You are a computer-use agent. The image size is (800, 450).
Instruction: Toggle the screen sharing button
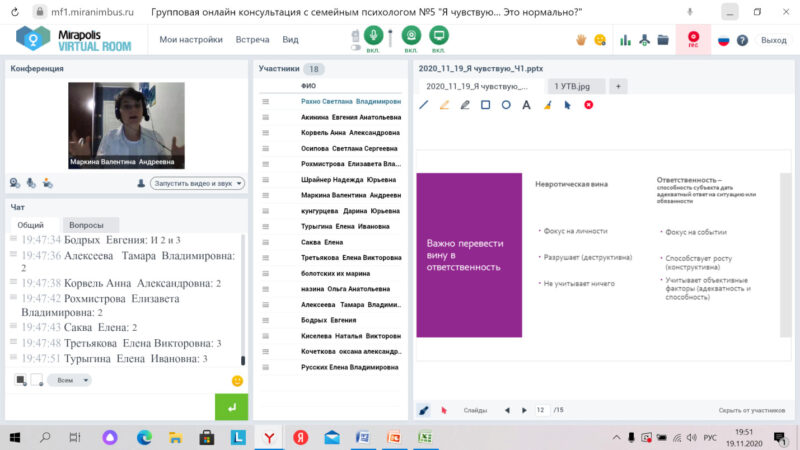pos(439,35)
